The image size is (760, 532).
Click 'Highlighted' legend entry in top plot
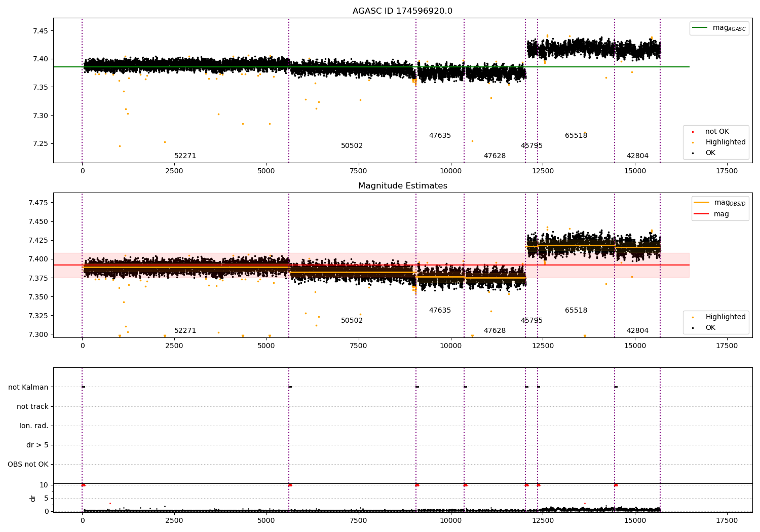coord(726,142)
